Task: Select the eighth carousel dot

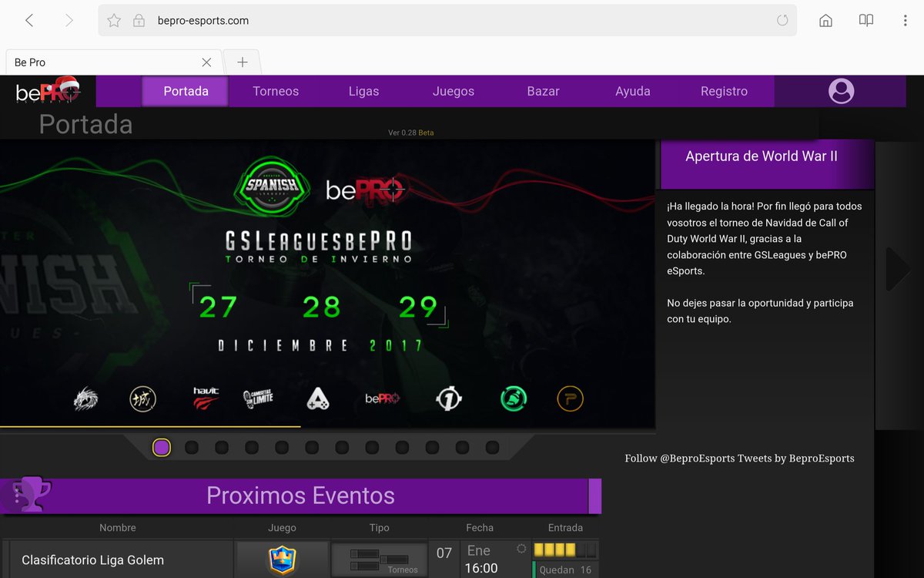Action: (x=372, y=448)
